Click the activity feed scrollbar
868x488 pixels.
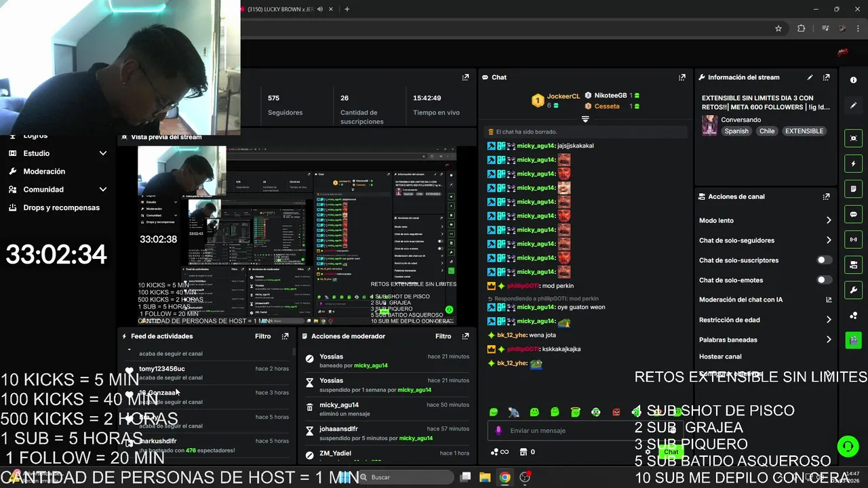pyautogui.click(x=294, y=352)
